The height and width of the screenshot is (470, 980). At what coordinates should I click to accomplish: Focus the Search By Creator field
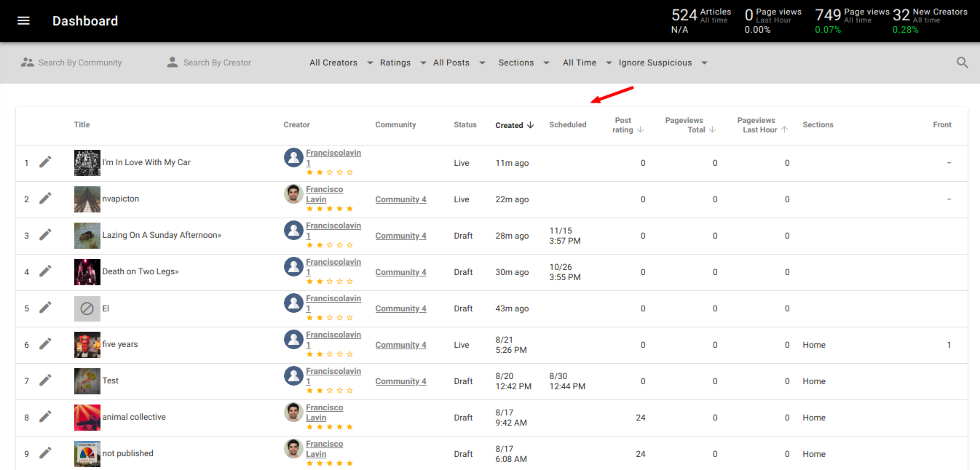tap(216, 63)
